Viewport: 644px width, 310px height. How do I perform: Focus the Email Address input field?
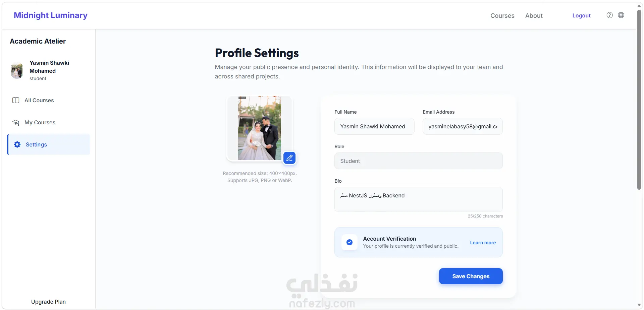[463, 126]
